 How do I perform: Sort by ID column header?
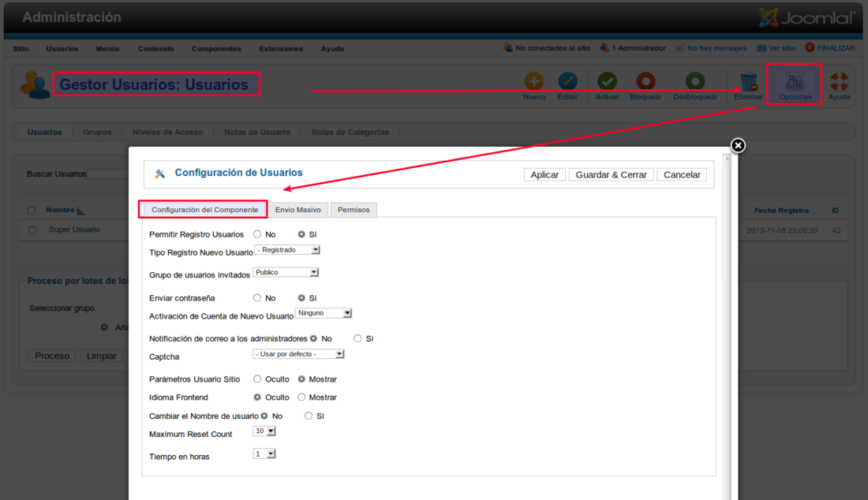836,211
